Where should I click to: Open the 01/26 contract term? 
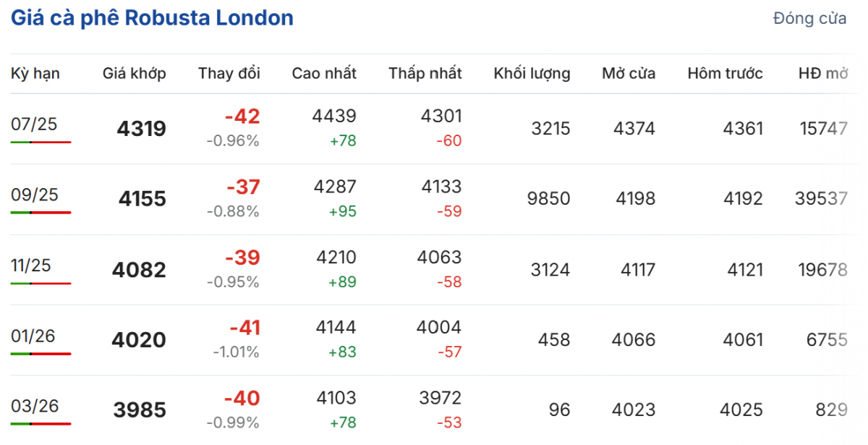(x=33, y=336)
